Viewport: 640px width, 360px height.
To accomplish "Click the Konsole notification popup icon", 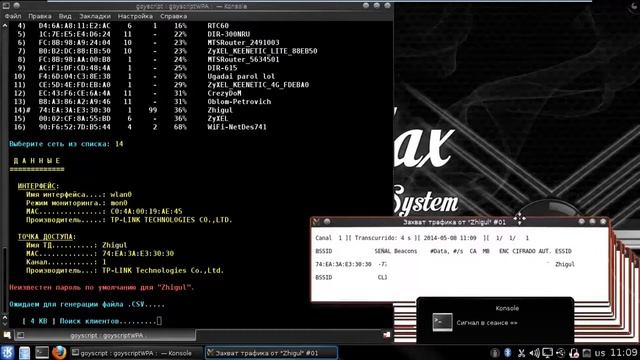I will click(x=442, y=322).
